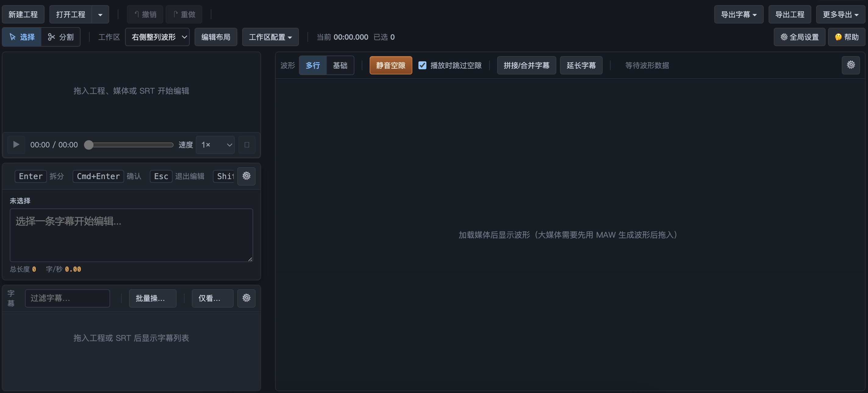Screen dimensions: 868x393
Task: Click 新建工程 button
Action: point(23,14)
